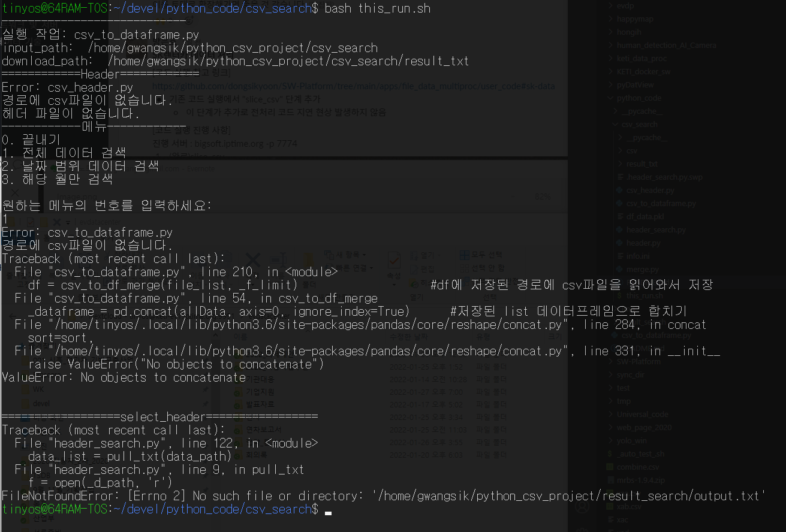The width and height of the screenshot is (786, 532).
Task: Click 선택 안 함 in the File Explorer ribbon
Action: pyautogui.click(x=482, y=268)
